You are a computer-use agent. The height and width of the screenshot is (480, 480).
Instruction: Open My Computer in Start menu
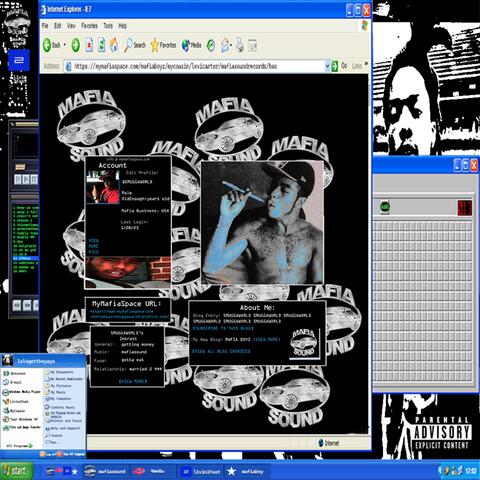click(x=58, y=398)
